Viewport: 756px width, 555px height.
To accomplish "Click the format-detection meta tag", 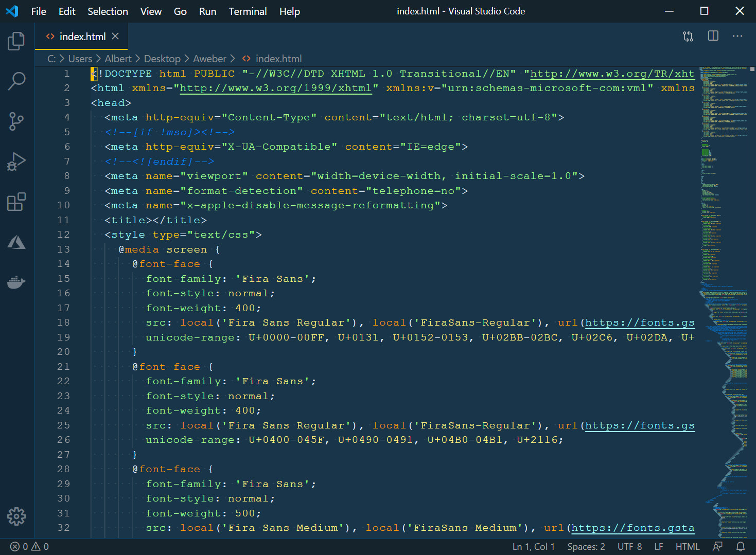I will coord(286,191).
